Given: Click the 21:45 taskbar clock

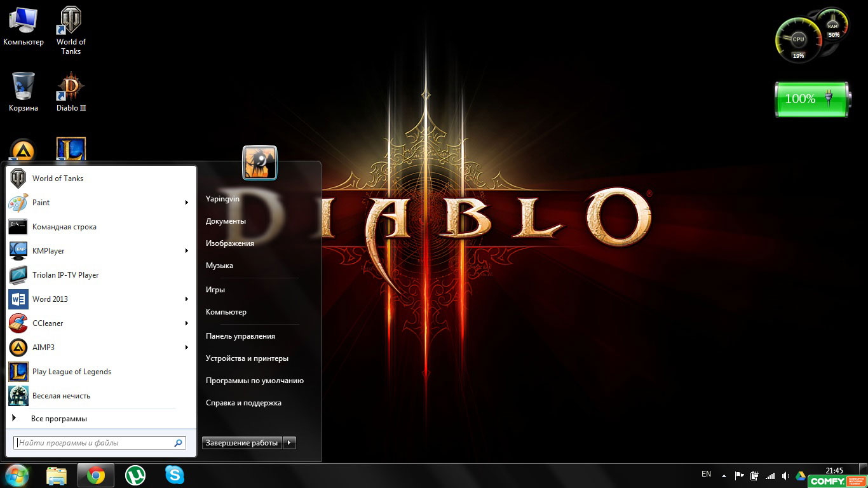Looking at the screenshot, I should click(x=834, y=471).
